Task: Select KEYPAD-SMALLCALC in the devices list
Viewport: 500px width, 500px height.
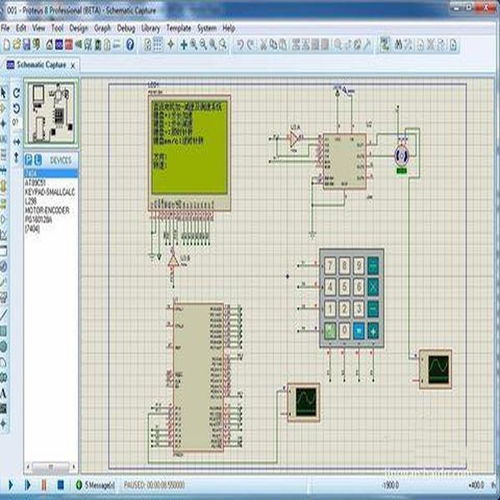Action: coord(50,192)
